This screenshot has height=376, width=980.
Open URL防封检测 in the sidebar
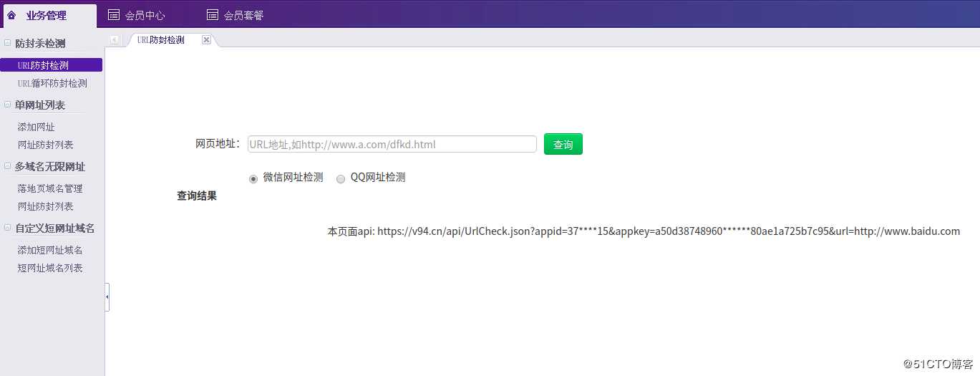pyautogui.click(x=51, y=65)
